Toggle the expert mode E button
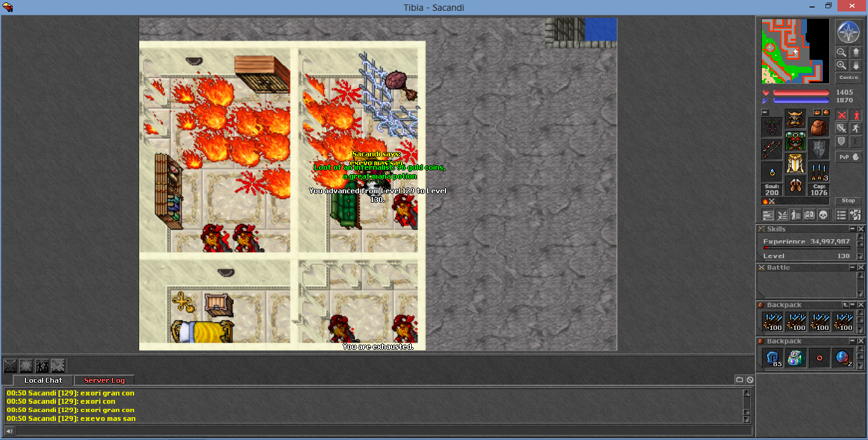 point(855,141)
